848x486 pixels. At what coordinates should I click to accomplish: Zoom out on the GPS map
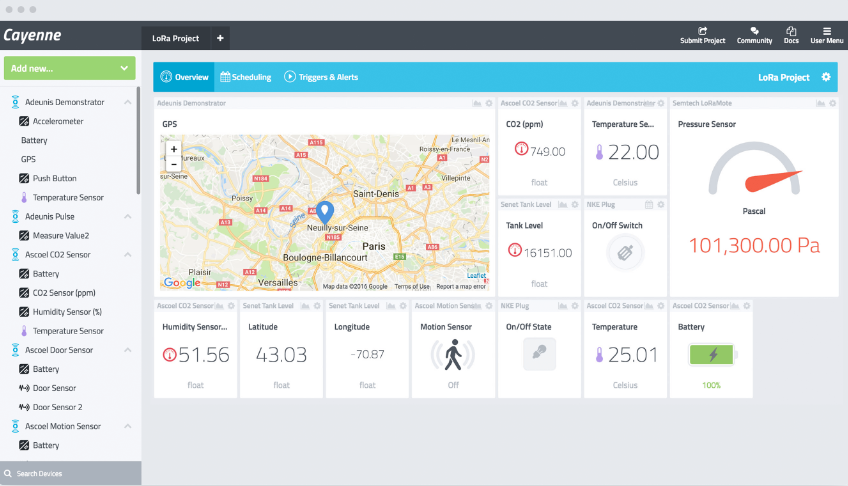[x=174, y=163]
